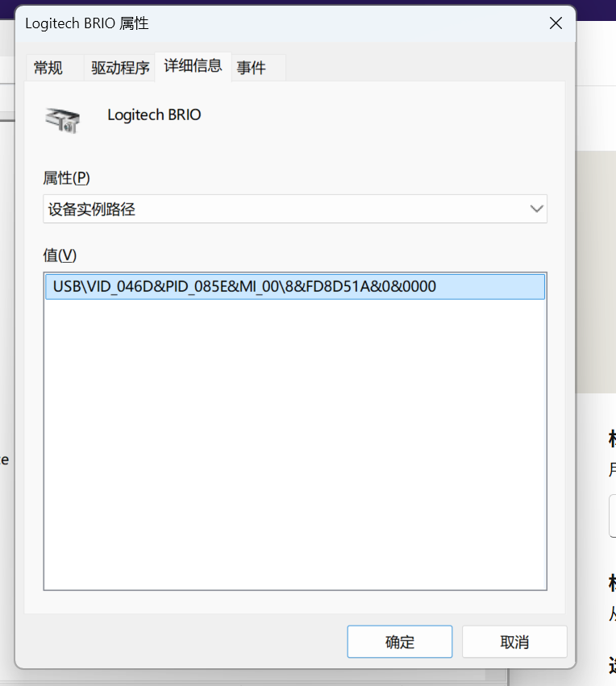Expand the property list chevron arrow

536,209
